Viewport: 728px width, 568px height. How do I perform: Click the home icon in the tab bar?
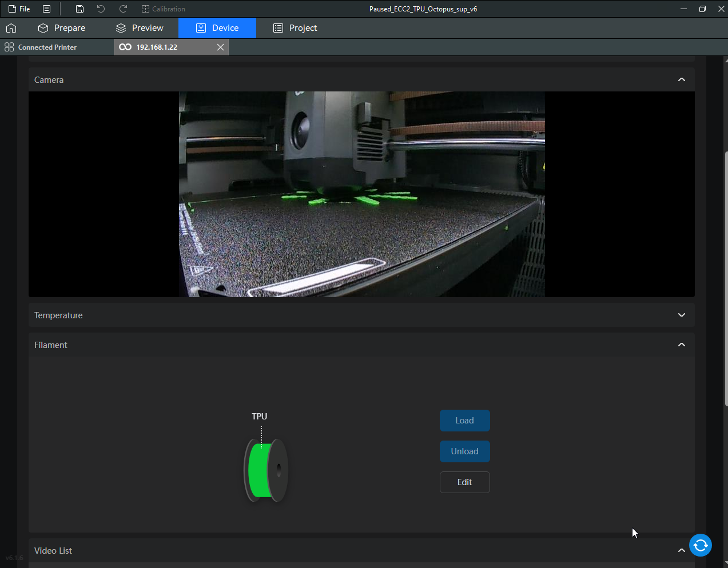click(11, 28)
